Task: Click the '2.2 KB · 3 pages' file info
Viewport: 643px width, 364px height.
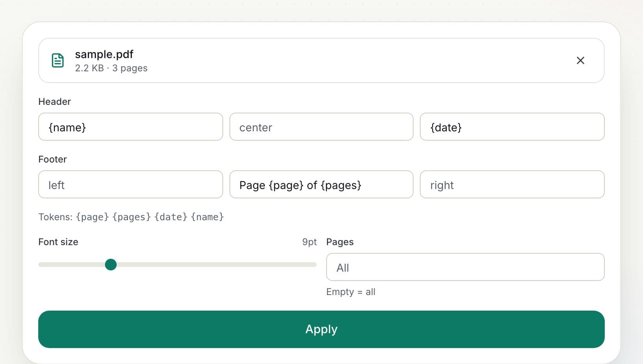Action: [x=111, y=68]
